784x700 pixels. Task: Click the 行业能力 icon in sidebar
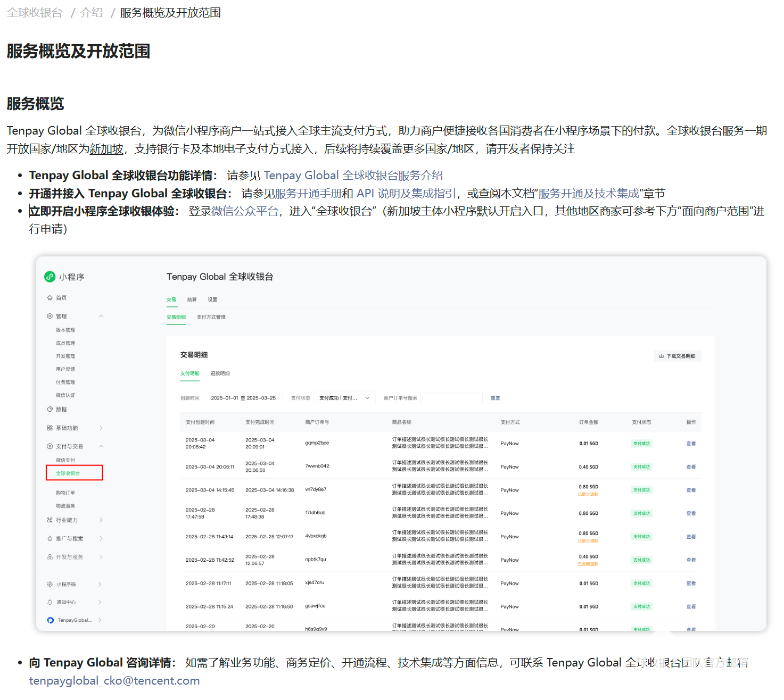click(x=49, y=520)
